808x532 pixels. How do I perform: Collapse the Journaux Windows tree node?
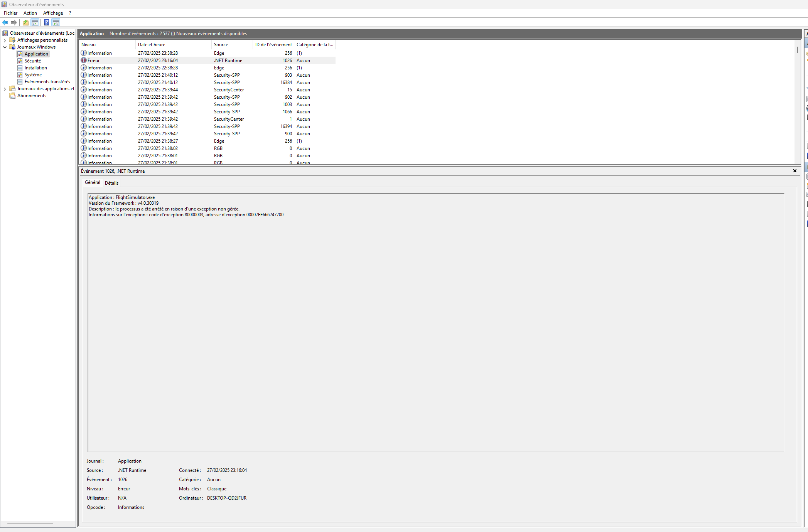coord(5,47)
